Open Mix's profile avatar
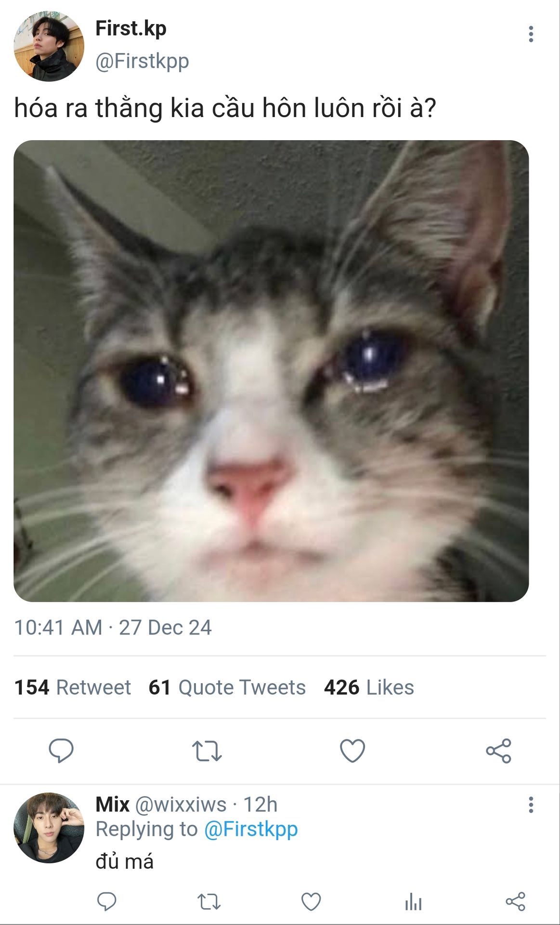560x925 pixels. coord(49,827)
